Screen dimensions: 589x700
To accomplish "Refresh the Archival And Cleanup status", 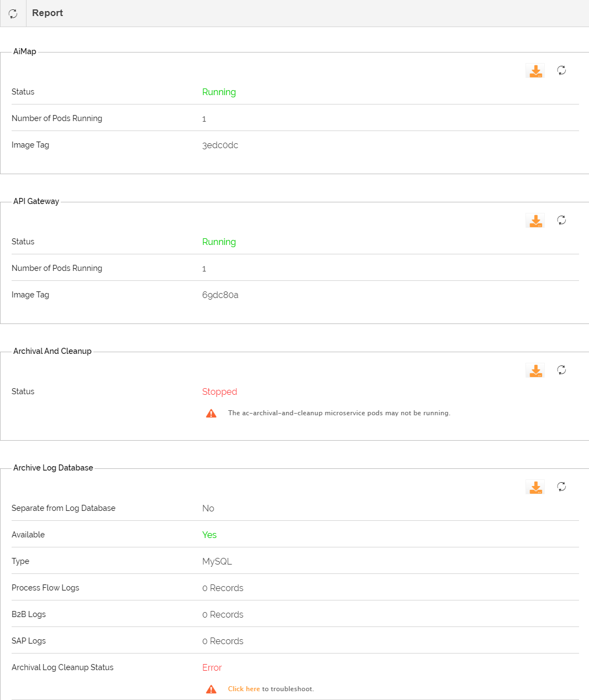I will coord(561,370).
